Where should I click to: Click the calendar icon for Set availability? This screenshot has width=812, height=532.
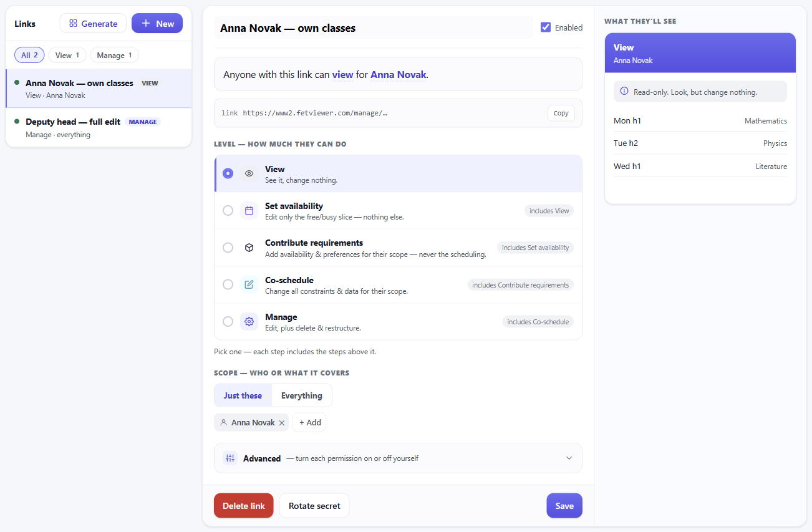[x=249, y=211]
